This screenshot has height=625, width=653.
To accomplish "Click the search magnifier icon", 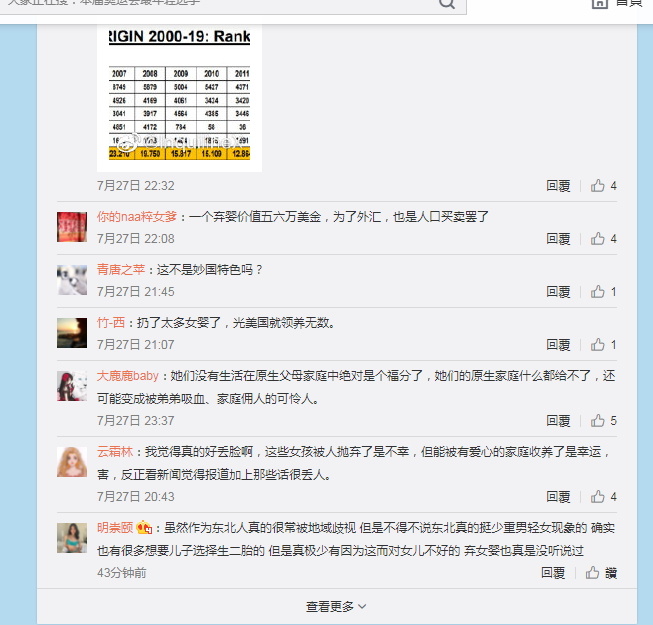I will pos(447,3).
